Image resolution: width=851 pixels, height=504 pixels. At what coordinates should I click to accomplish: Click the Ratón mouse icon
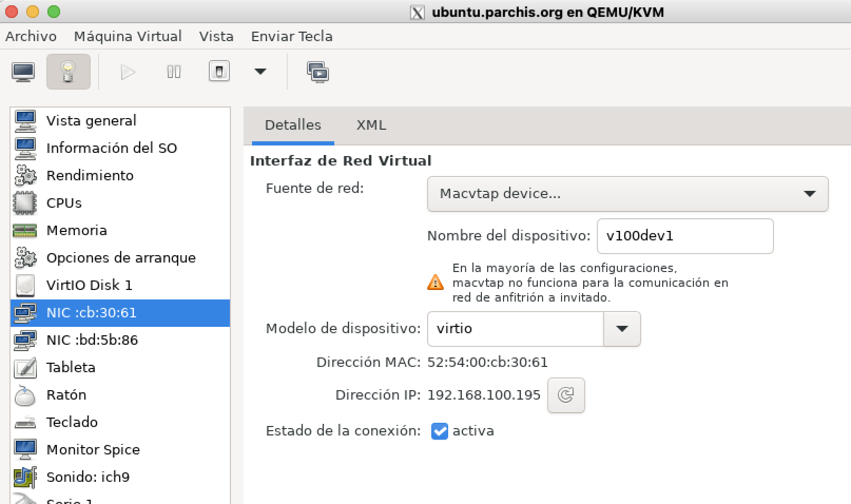25,395
